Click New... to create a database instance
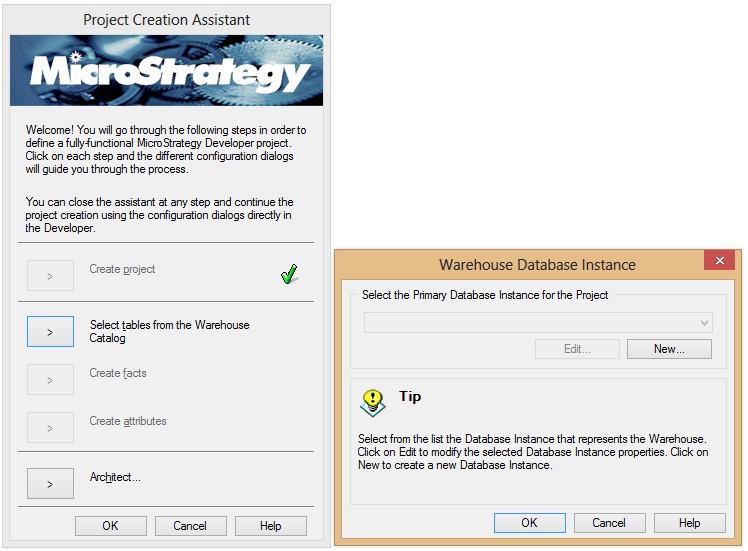Viewport: 748px width, 551px height. [669, 349]
